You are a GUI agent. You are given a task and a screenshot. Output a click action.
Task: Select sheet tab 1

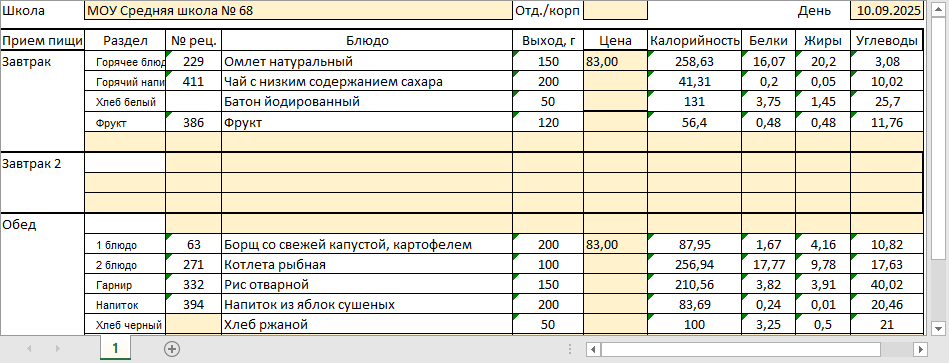click(115, 348)
